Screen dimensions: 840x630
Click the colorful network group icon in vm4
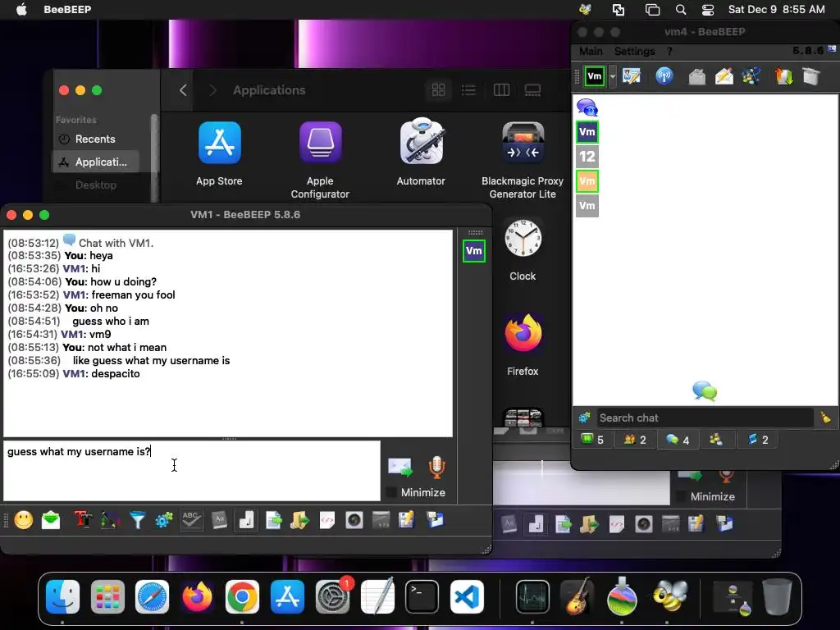tap(751, 76)
